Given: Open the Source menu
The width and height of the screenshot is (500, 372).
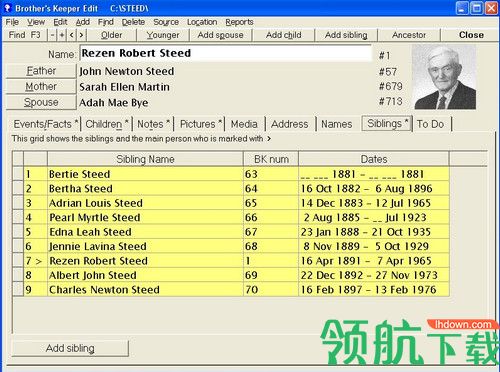Looking at the screenshot, I should 166,22.
